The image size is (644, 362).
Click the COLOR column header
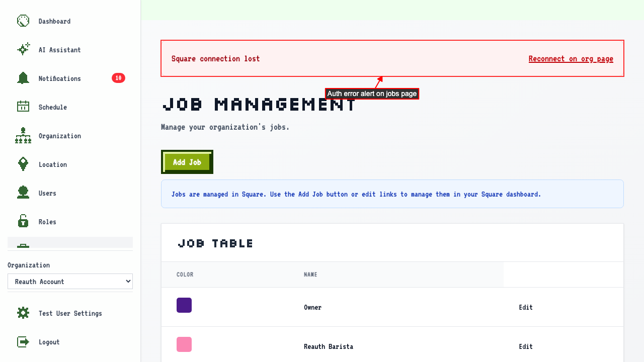(185, 275)
